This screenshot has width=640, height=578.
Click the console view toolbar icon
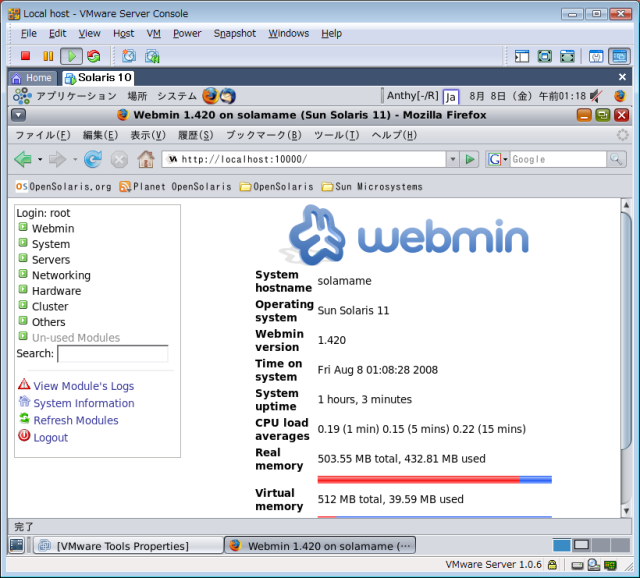pyautogui.click(x=619, y=56)
